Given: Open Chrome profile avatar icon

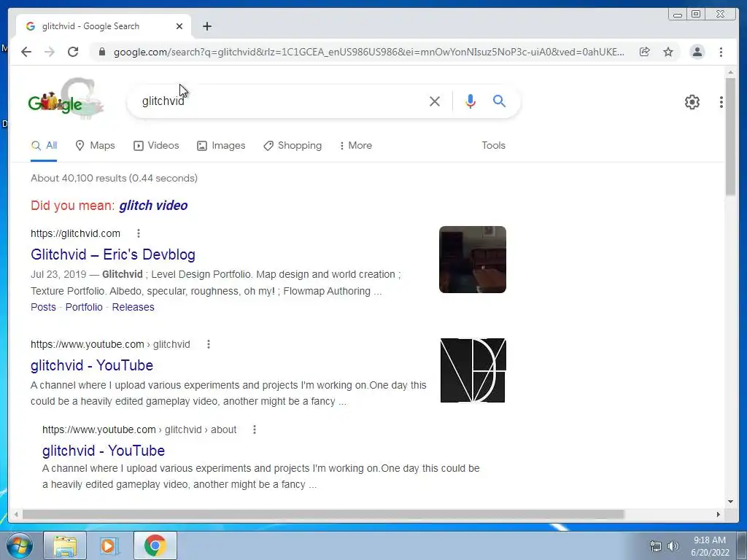Looking at the screenshot, I should click(x=697, y=52).
